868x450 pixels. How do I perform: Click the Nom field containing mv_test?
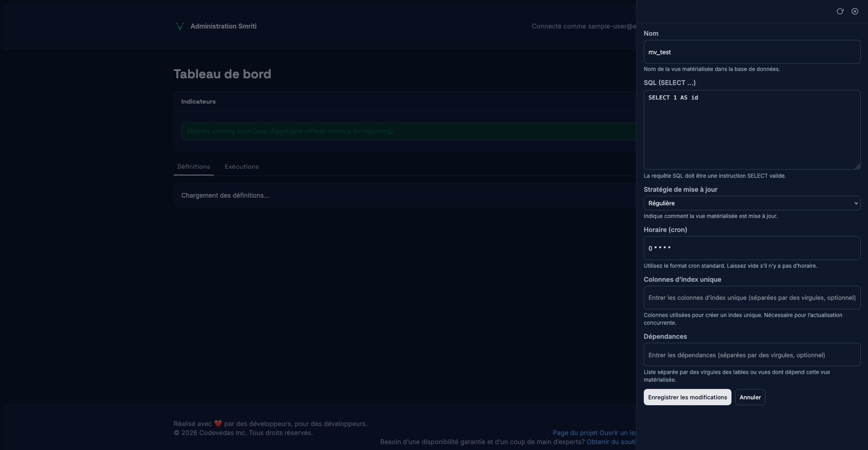pyautogui.click(x=752, y=52)
